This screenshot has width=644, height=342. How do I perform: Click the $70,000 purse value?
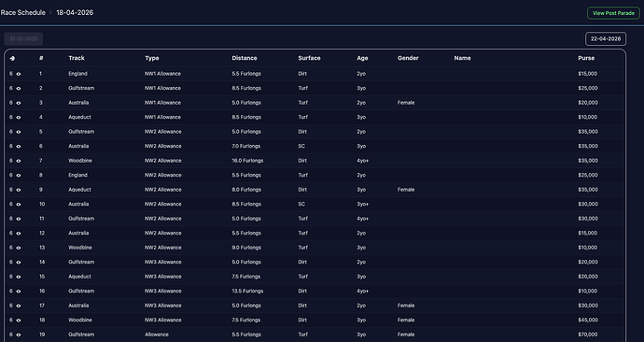(x=588, y=335)
